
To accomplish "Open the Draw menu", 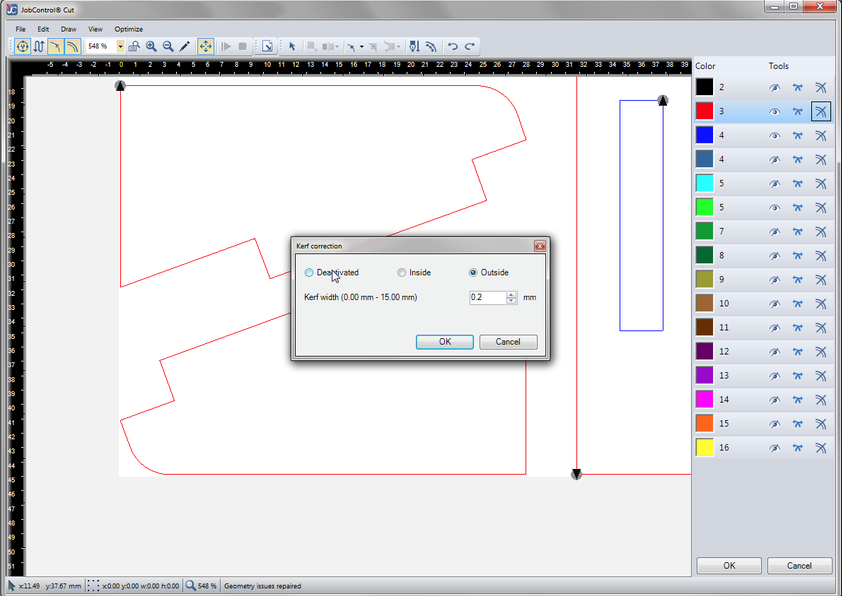I will pyautogui.click(x=68, y=29).
